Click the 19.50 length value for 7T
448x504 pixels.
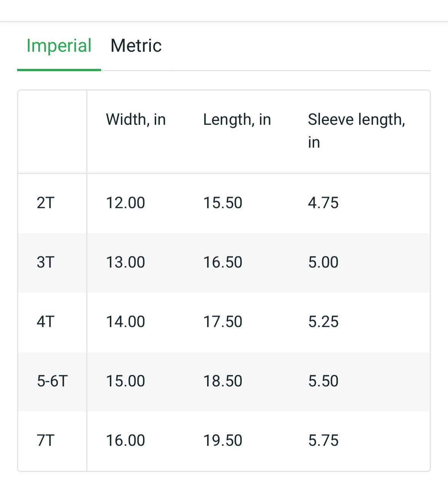pyautogui.click(x=223, y=440)
